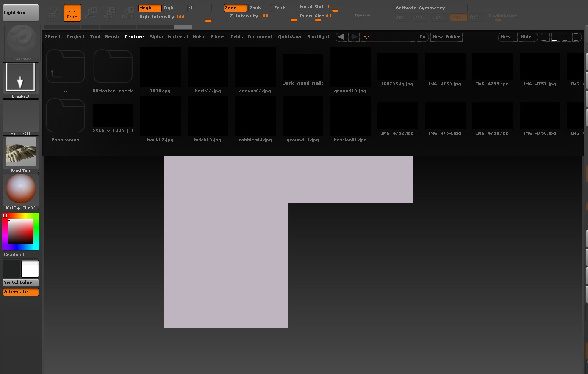Set LightBox to three-row display
588x374 pixels.
[566, 37]
